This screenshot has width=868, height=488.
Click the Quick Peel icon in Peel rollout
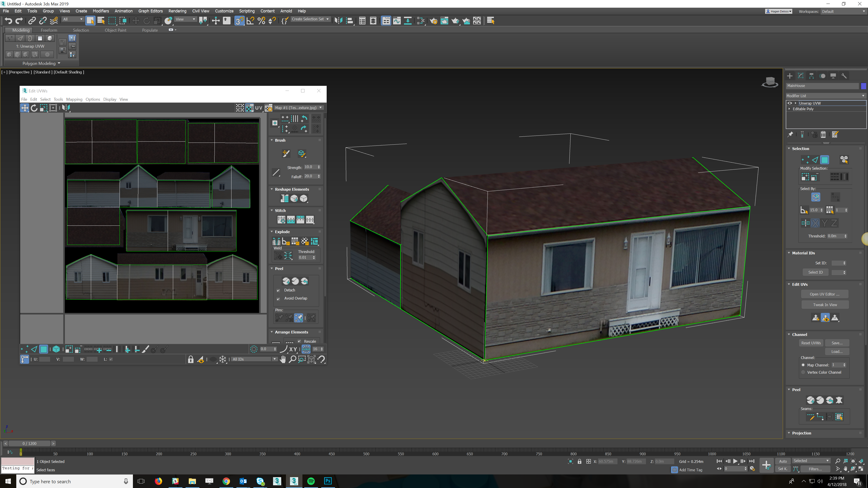coord(286,281)
